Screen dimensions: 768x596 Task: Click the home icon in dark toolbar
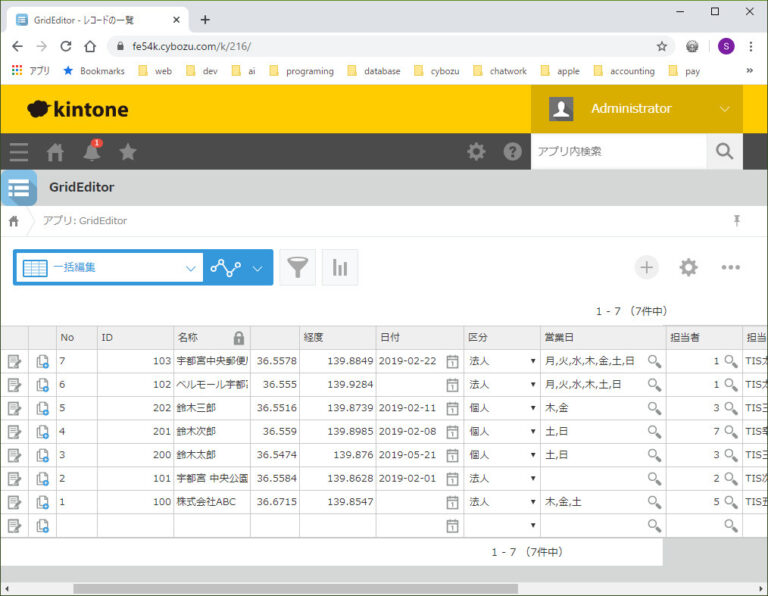[x=56, y=152]
